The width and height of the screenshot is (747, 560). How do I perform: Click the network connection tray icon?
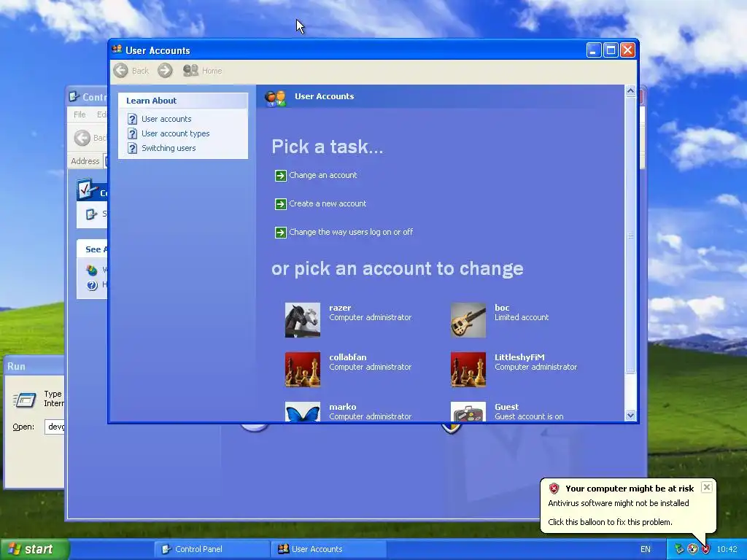[679, 549]
